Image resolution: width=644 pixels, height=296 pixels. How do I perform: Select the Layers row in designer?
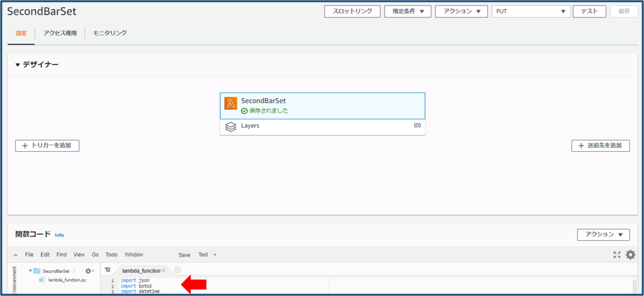tap(323, 127)
